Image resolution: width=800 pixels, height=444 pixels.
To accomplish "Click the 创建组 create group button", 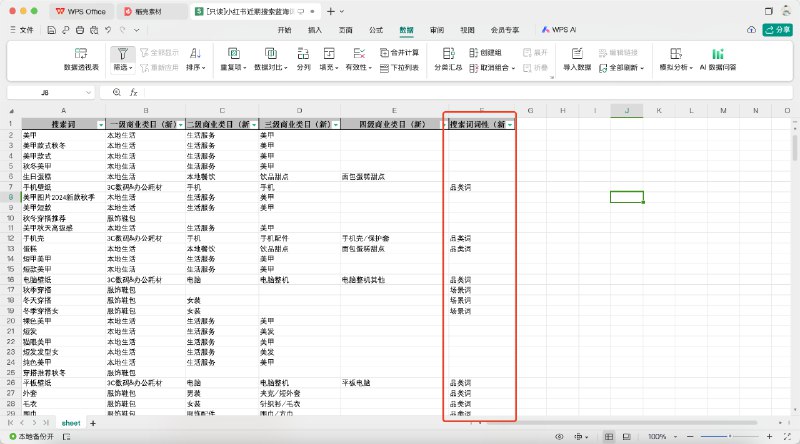I will pyautogui.click(x=485, y=53).
